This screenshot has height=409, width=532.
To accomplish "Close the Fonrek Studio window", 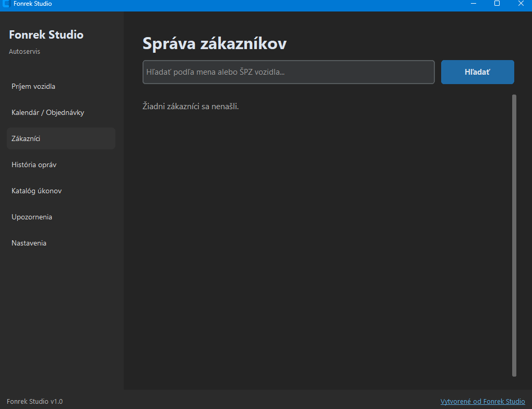I will pyautogui.click(x=521, y=3).
